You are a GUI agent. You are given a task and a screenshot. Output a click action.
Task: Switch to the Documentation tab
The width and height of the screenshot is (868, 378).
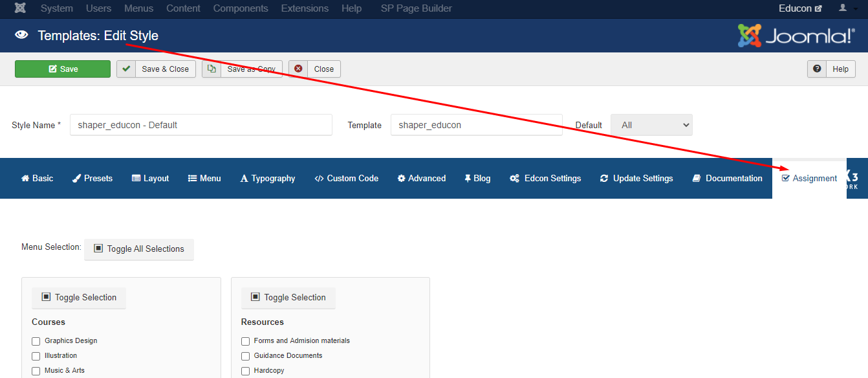coord(727,178)
